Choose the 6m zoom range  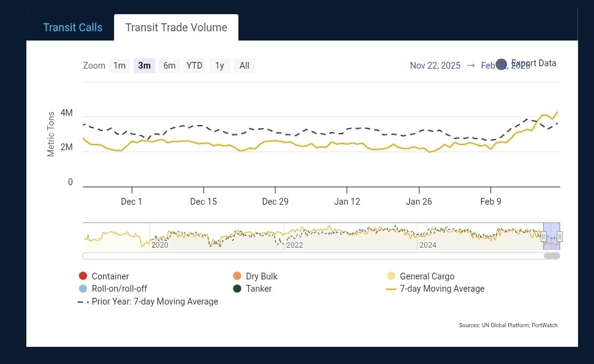169,66
